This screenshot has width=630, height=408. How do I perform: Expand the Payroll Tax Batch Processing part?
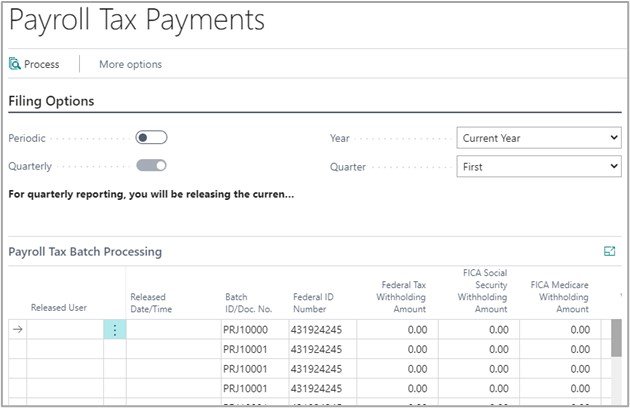pyautogui.click(x=610, y=251)
